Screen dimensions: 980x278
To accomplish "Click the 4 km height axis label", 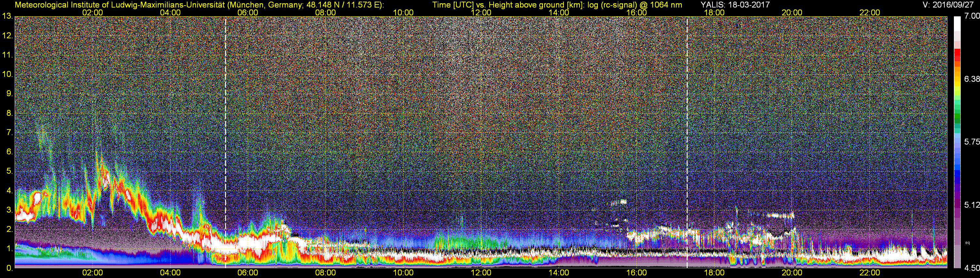I will click(x=9, y=190).
